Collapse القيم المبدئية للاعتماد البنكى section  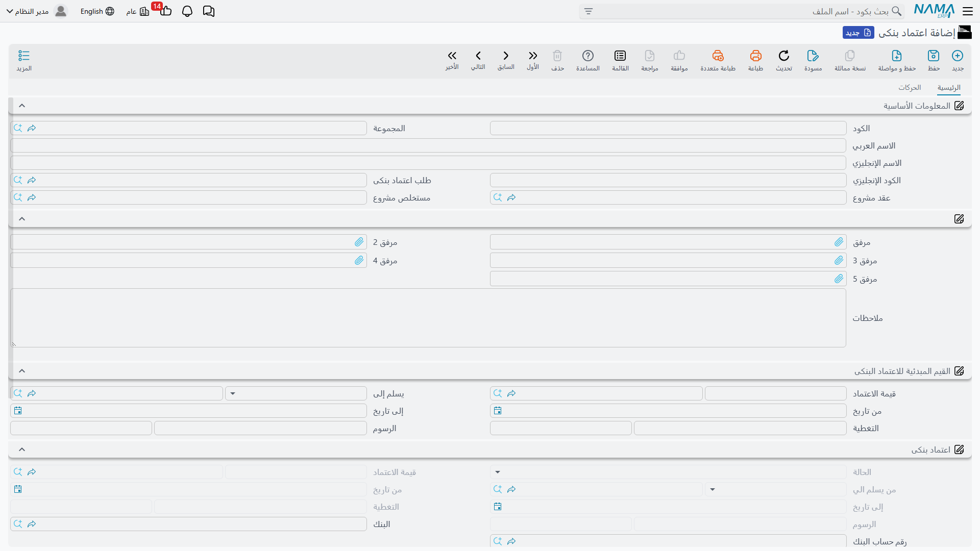point(22,371)
